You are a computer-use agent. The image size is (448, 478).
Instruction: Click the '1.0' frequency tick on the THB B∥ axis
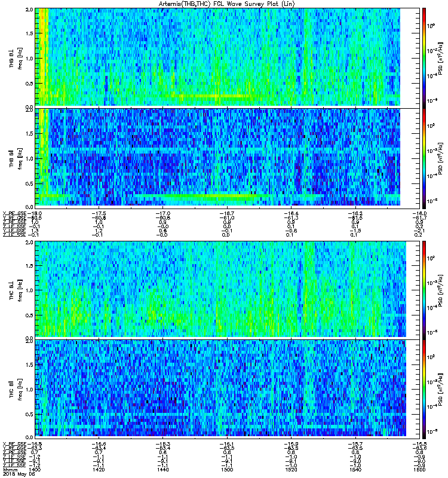point(29,159)
